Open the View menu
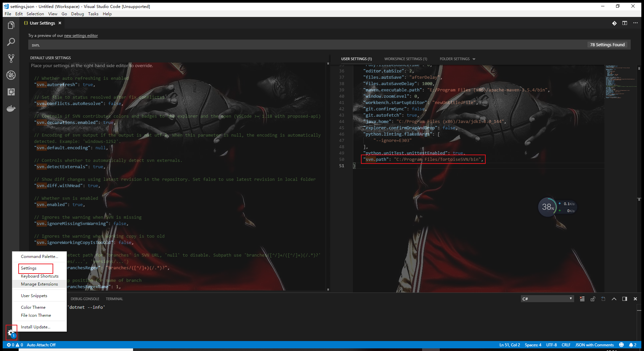This screenshot has height=351, width=644. coord(53,14)
